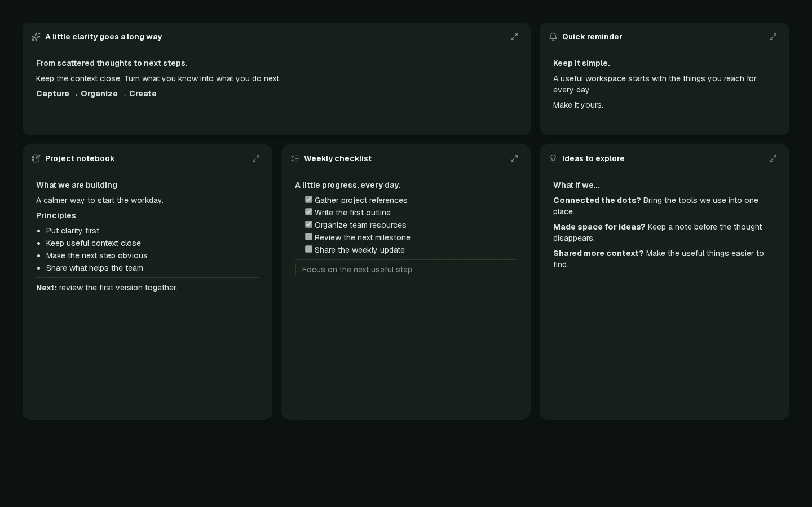Click the lightbulb icon beside Ideas to explore
The height and width of the screenshot is (507, 812).
point(553,158)
